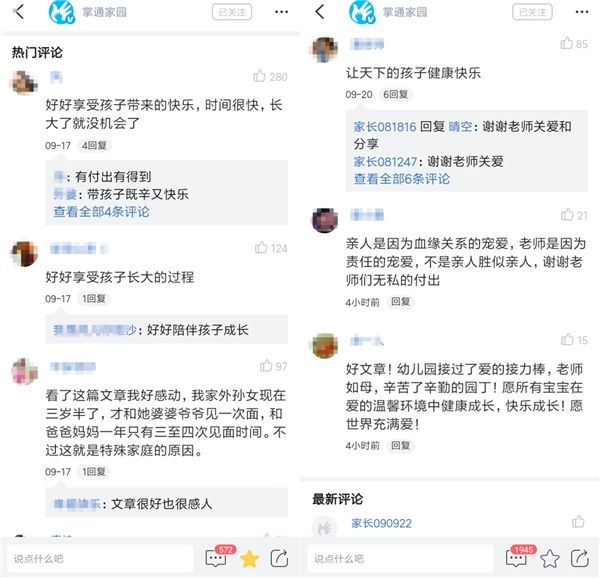This screenshot has height=578, width=600.
Task: Tap the back arrow in the left screen
Action: point(19,12)
